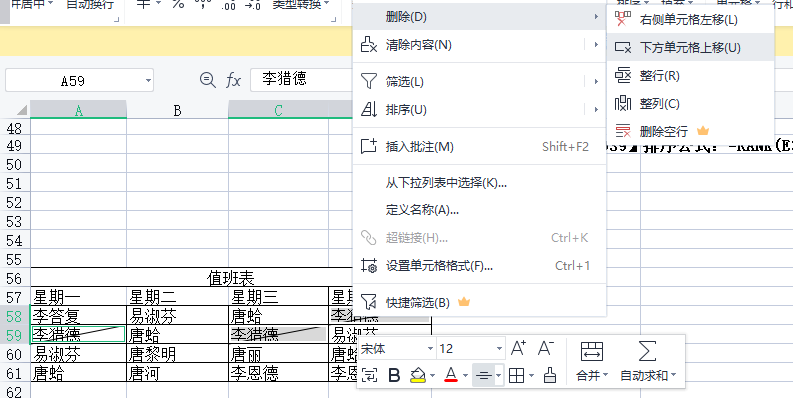Select row 57 header

(15, 297)
